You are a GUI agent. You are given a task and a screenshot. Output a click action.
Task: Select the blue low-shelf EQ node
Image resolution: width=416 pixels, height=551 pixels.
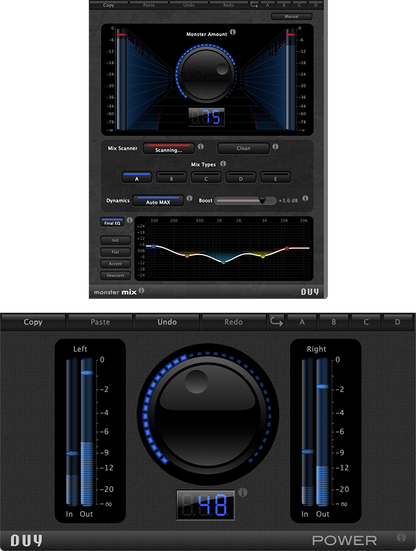tap(154, 247)
